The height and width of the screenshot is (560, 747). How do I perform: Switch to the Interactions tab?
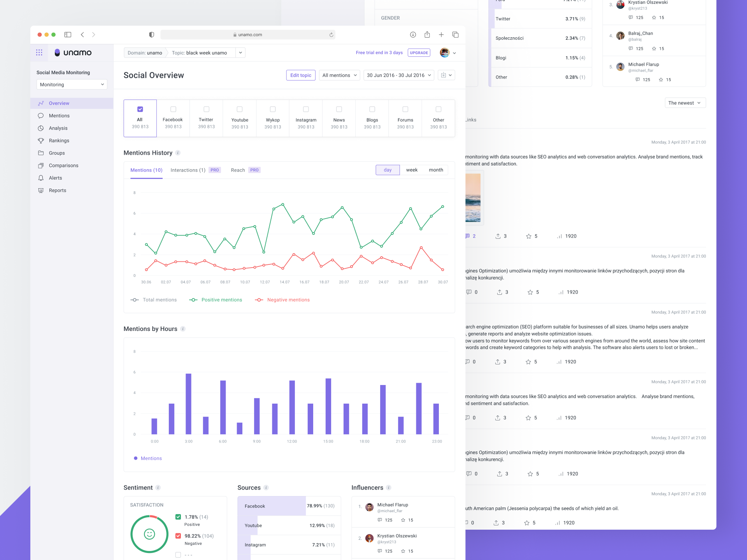coord(188,170)
